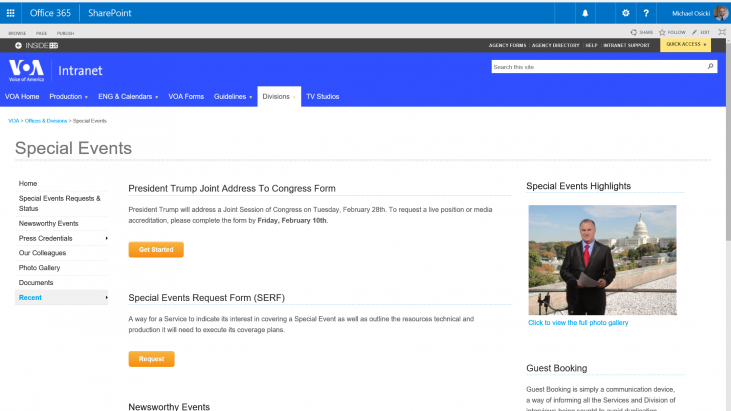The image size is (731, 411).
Task: Click the Special Events page heading
Action: [73, 148]
